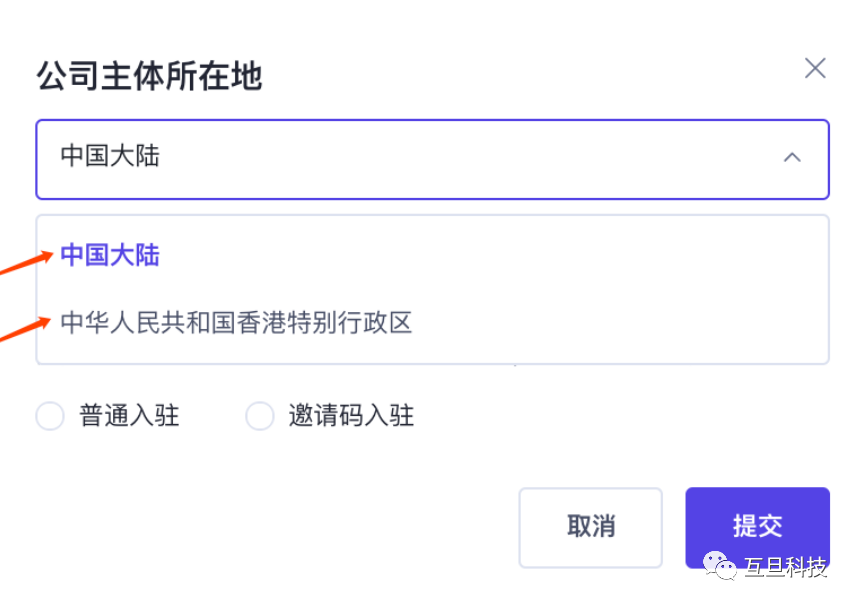Choose 中华人民共和国香港特别行政区 from the list
The width and height of the screenshot is (855, 605).
(x=236, y=323)
